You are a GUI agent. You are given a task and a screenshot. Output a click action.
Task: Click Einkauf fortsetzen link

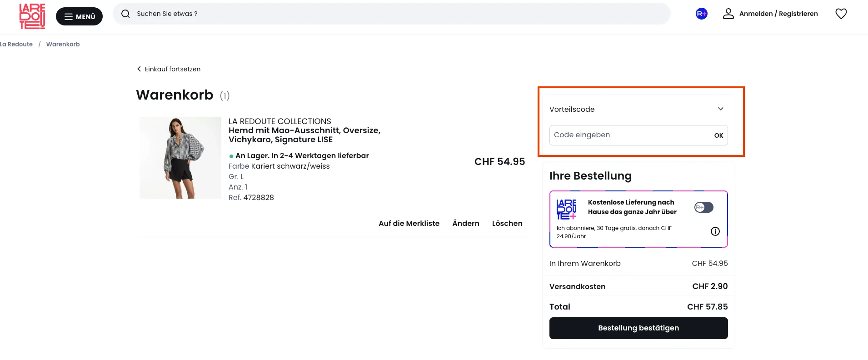(173, 69)
